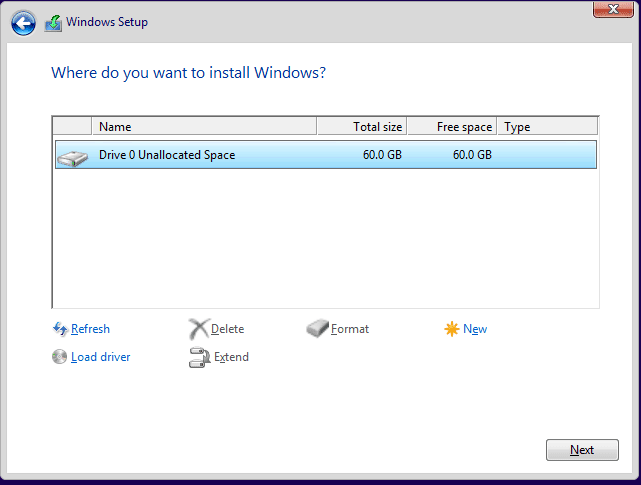The width and height of the screenshot is (641, 485).
Task: Click the drive icon for Drive 0
Action: click(x=72, y=156)
